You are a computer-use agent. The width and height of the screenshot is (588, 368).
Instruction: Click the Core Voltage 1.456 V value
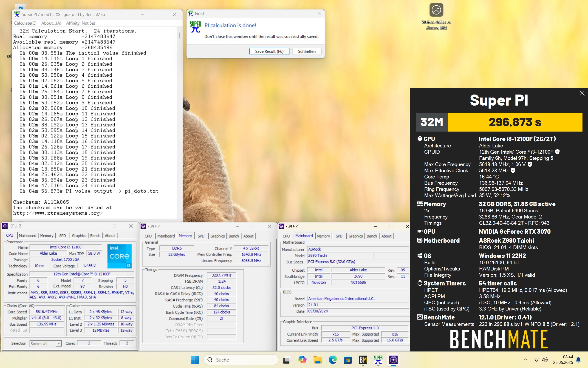pos(89,266)
